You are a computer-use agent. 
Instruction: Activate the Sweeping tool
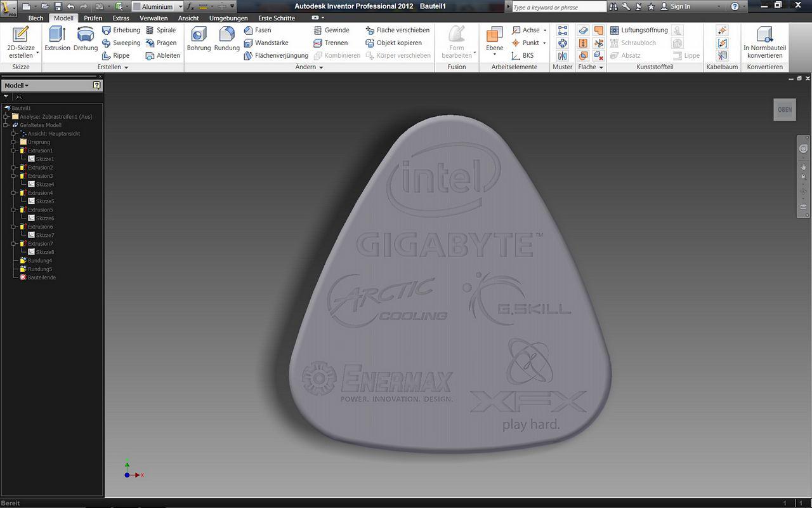pos(121,43)
